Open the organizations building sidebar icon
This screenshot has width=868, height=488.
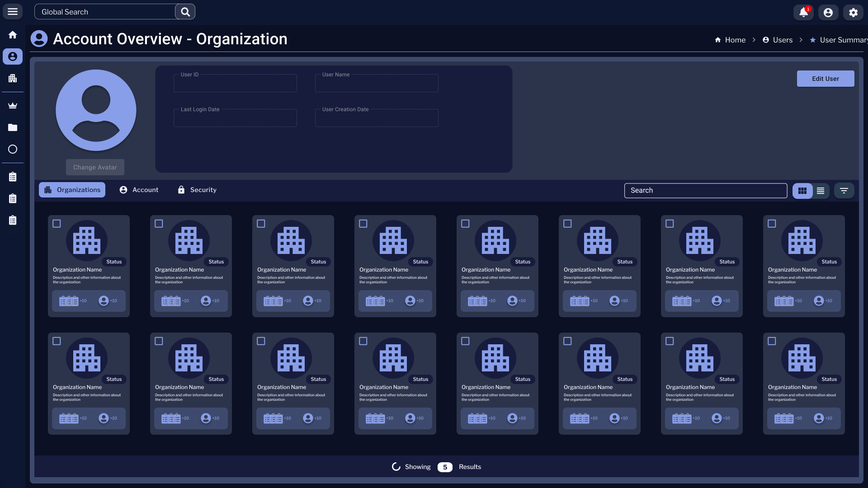click(x=13, y=78)
